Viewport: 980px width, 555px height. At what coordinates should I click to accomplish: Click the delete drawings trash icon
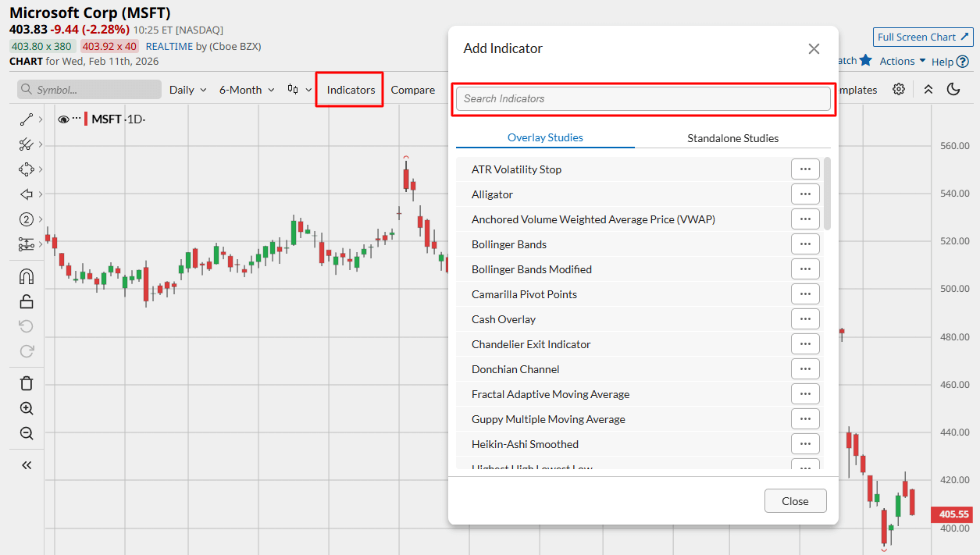tap(26, 382)
